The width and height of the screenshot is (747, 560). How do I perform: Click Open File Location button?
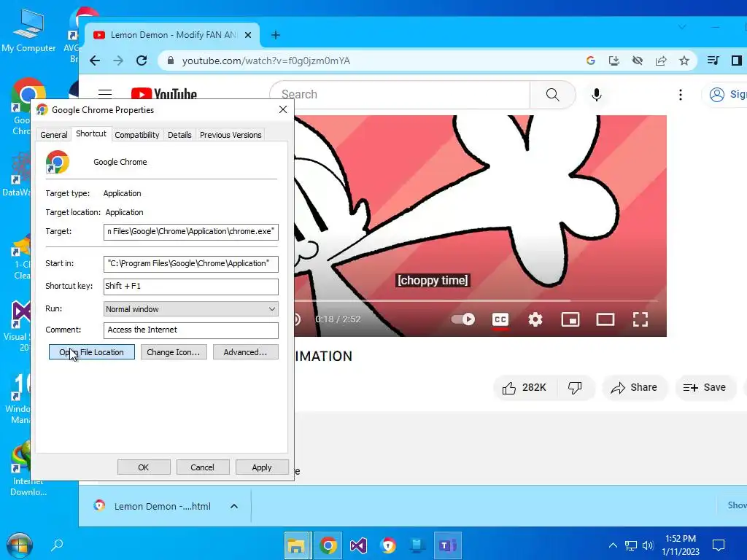click(91, 352)
